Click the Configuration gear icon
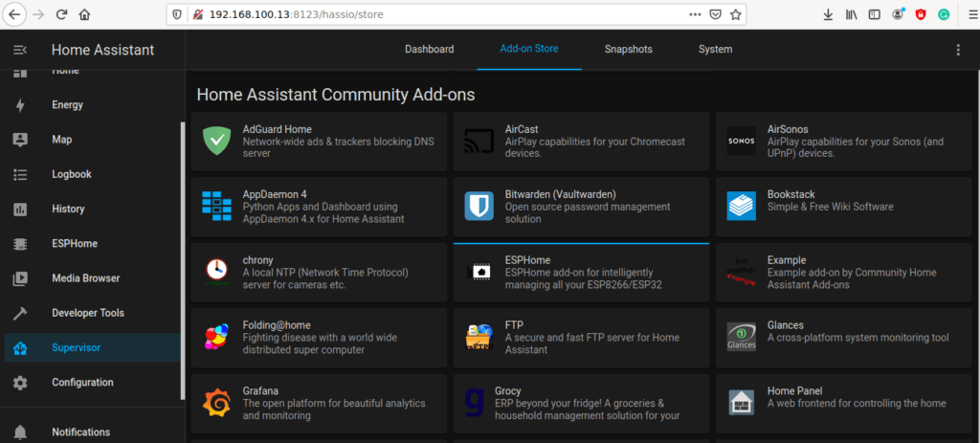Image resolution: width=980 pixels, height=443 pixels. pos(20,383)
